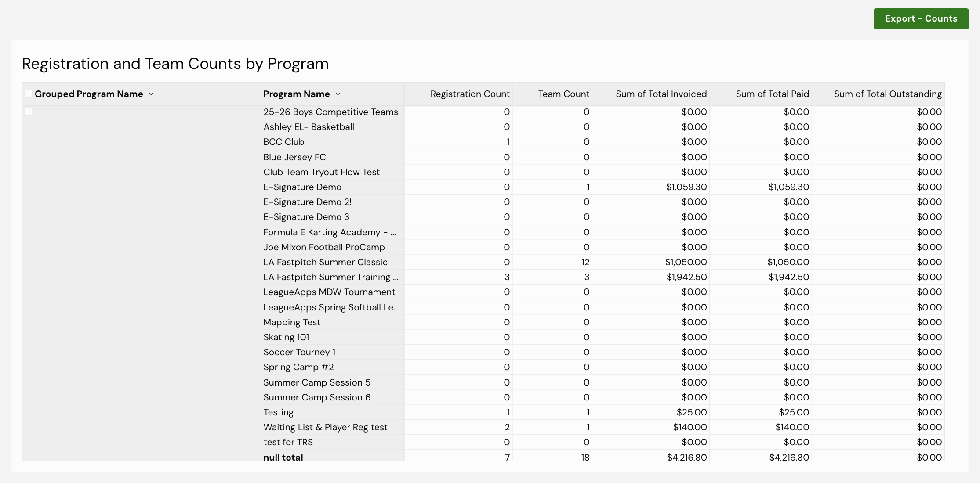The height and width of the screenshot is (483, 980).
Task: Click Soccer Tourney 1 row
Action: (299, 352)
